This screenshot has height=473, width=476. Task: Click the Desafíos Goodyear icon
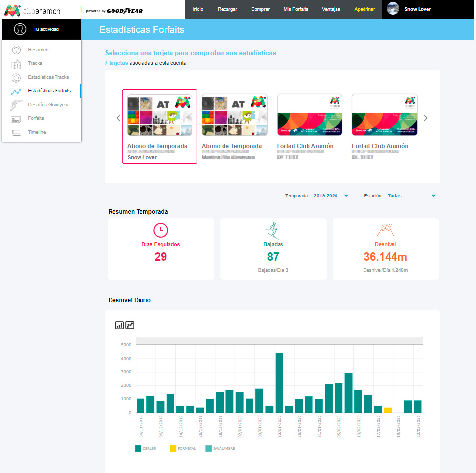coord(16,105)
